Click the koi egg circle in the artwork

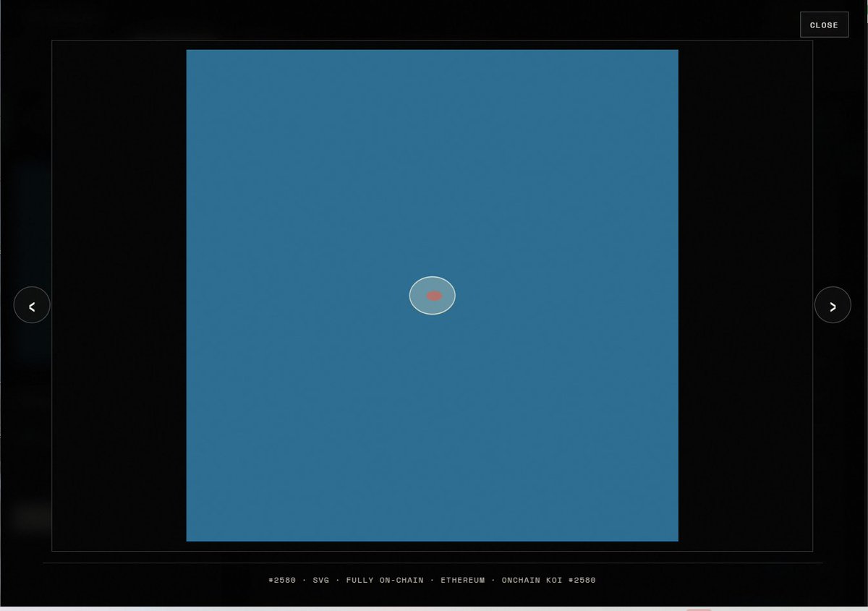(432, 296)
